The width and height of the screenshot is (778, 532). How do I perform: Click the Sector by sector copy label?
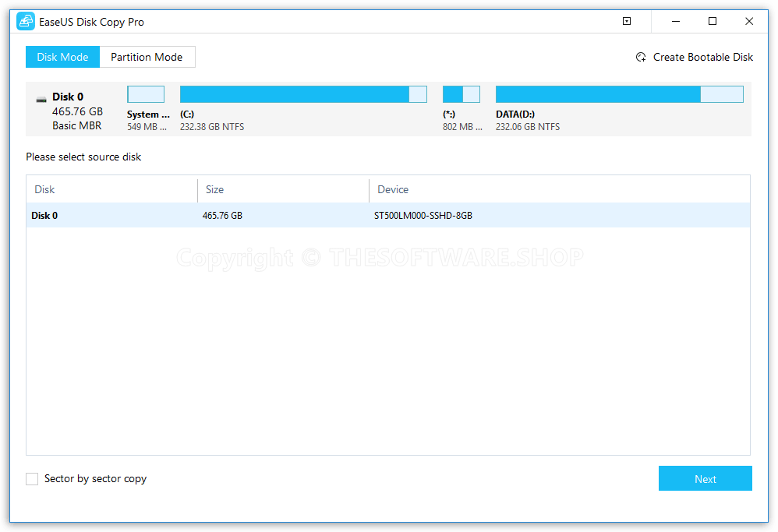[x=95, y=479]
